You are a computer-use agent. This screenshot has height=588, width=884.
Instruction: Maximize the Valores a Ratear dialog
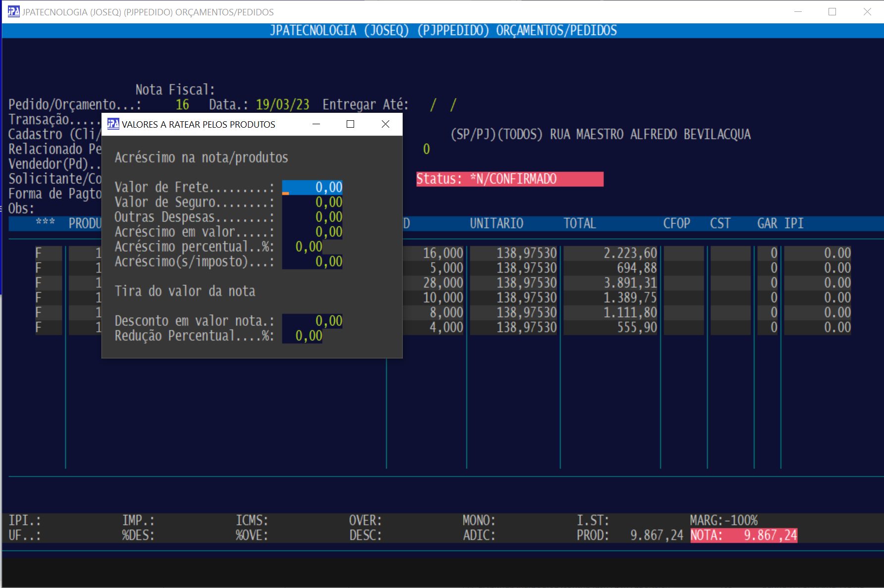(350, 124)
